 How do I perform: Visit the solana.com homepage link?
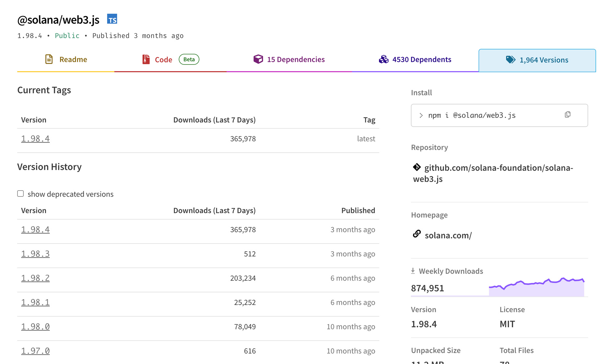click(448, 235)
